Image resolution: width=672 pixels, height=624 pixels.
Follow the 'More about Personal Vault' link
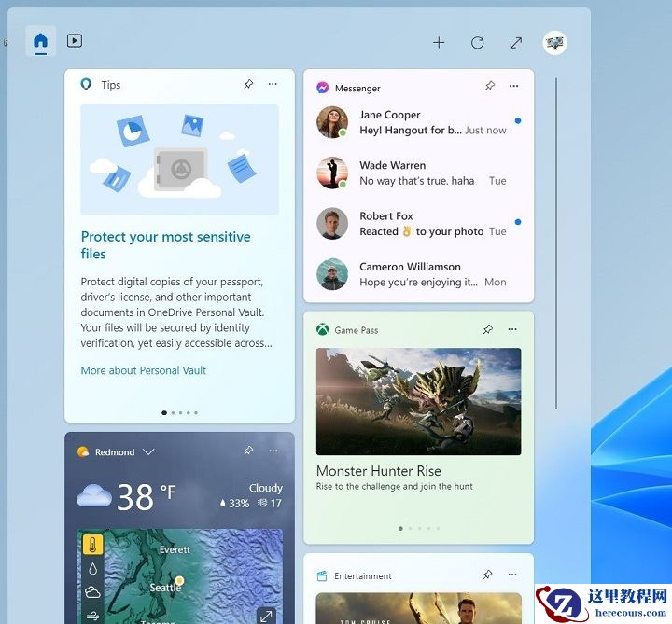tap(144, 370)
